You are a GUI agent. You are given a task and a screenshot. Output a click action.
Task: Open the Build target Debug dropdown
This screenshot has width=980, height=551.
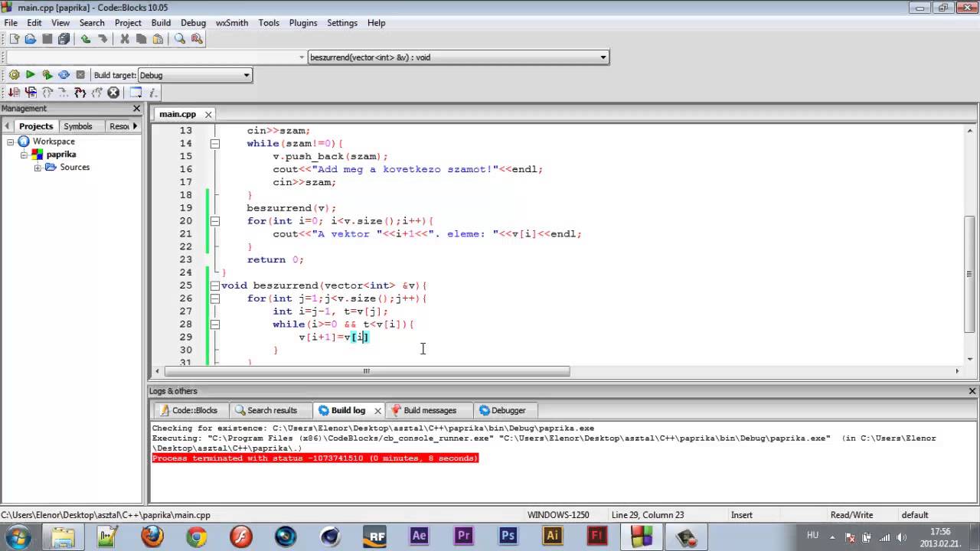point(247,75)
